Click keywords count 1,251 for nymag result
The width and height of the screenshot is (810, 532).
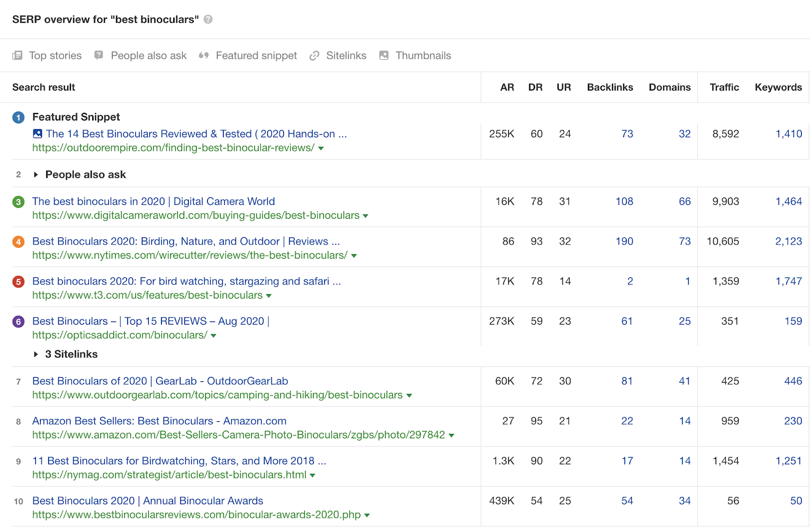[789, 461]
